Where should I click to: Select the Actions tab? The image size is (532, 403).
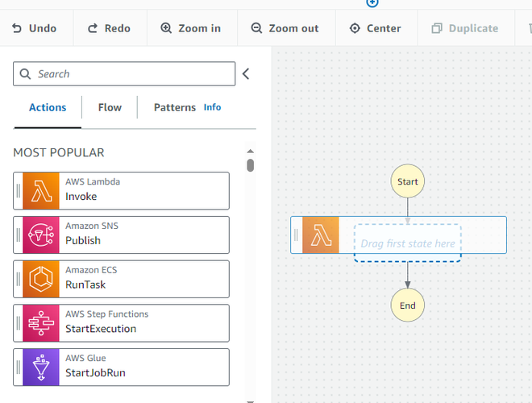(48, 107)
